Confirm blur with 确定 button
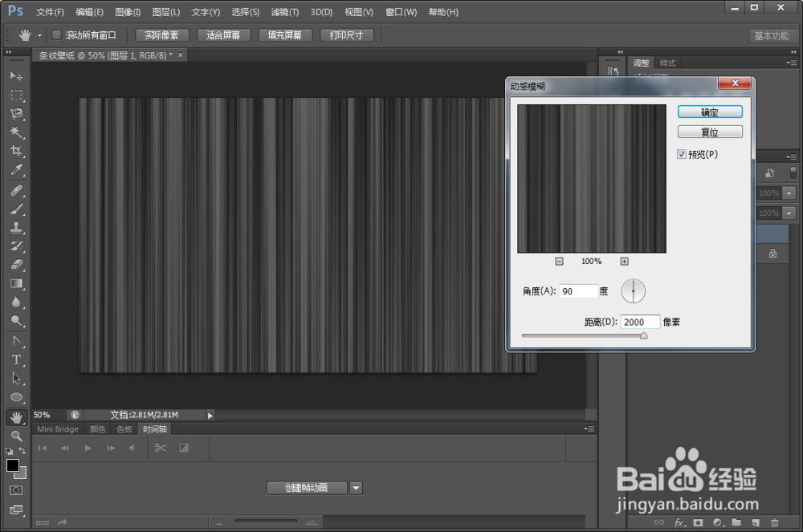The image size is (803, 532). (x=710, y=112)
